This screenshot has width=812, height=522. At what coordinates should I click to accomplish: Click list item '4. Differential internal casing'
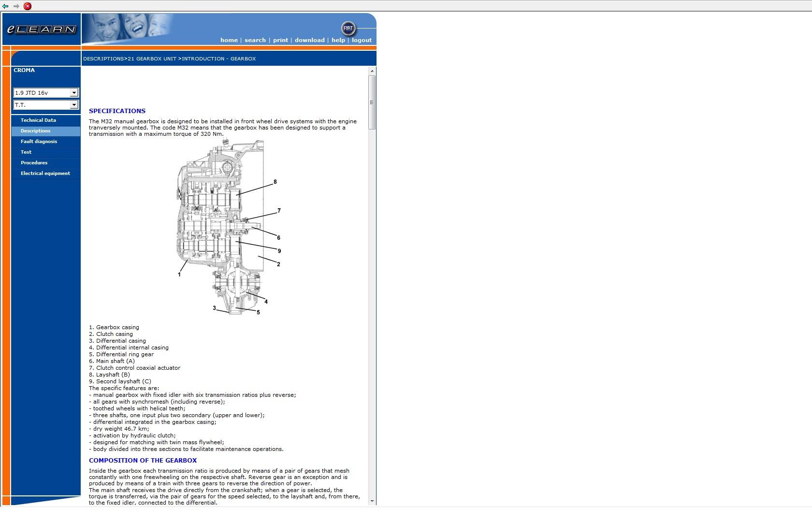(129, 348)
